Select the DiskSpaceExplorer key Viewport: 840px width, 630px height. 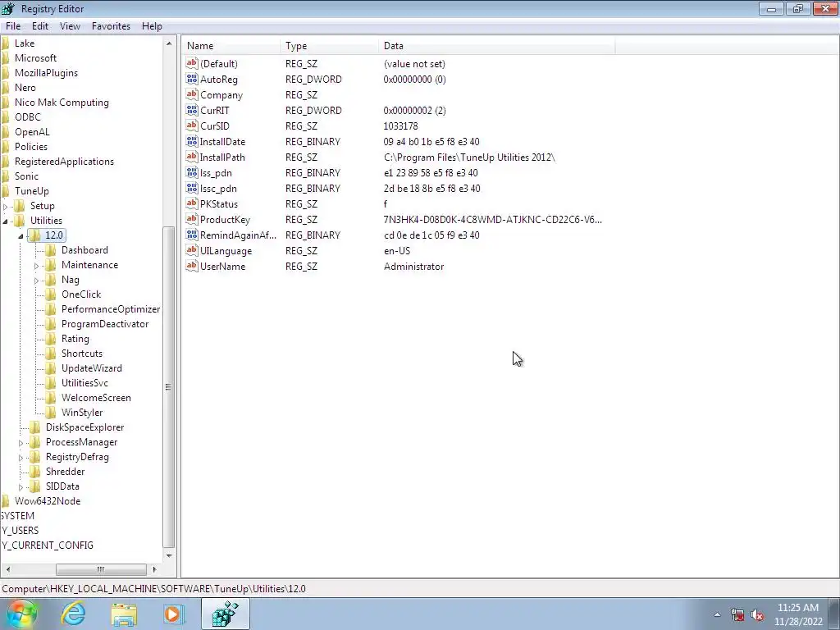(x=84, y=427)
